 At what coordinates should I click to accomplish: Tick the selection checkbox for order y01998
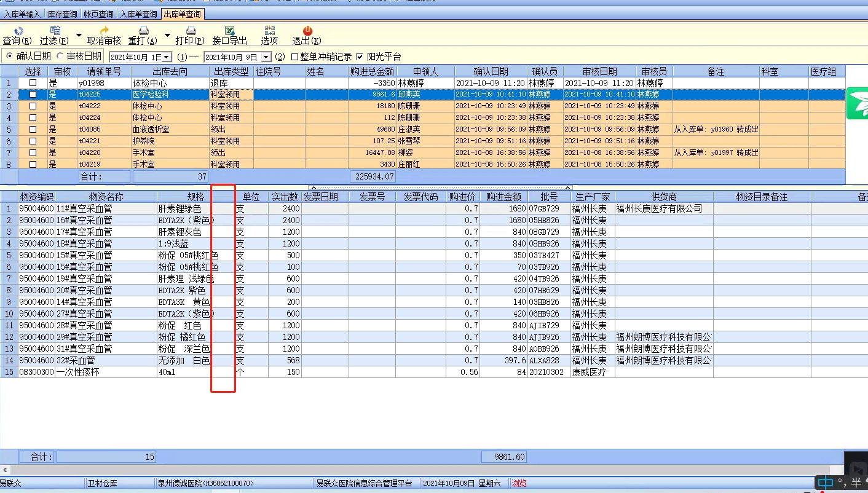33,83
